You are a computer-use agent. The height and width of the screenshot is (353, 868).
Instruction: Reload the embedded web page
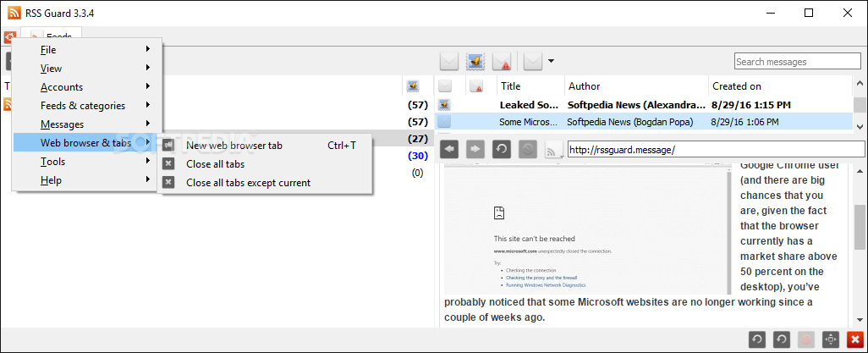pos(501,149)
